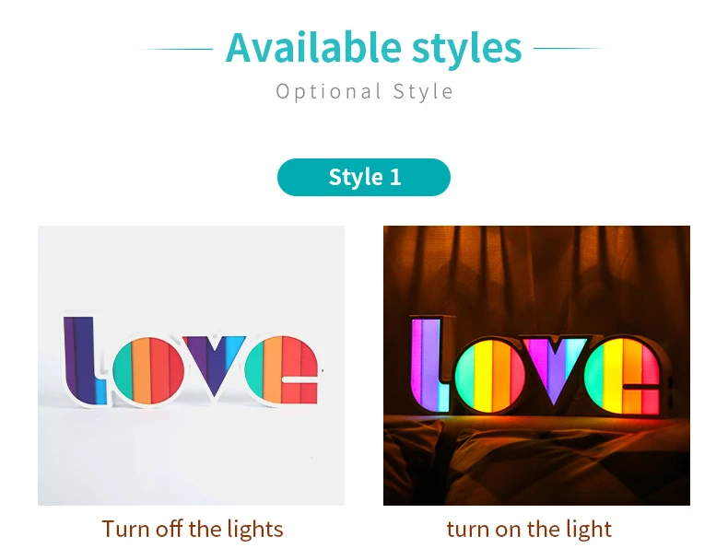Open the unlit LOVE lamp photo

192,366
